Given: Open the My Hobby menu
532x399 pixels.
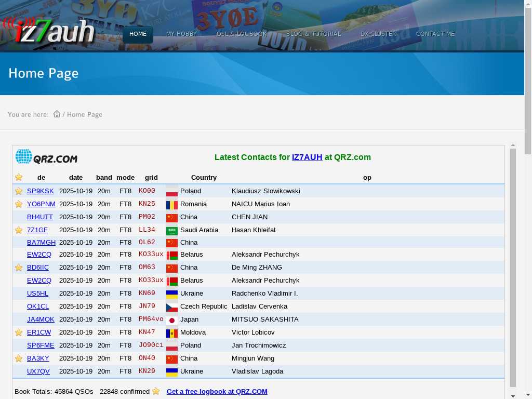Looking at the screenshot, I should 181,34.
